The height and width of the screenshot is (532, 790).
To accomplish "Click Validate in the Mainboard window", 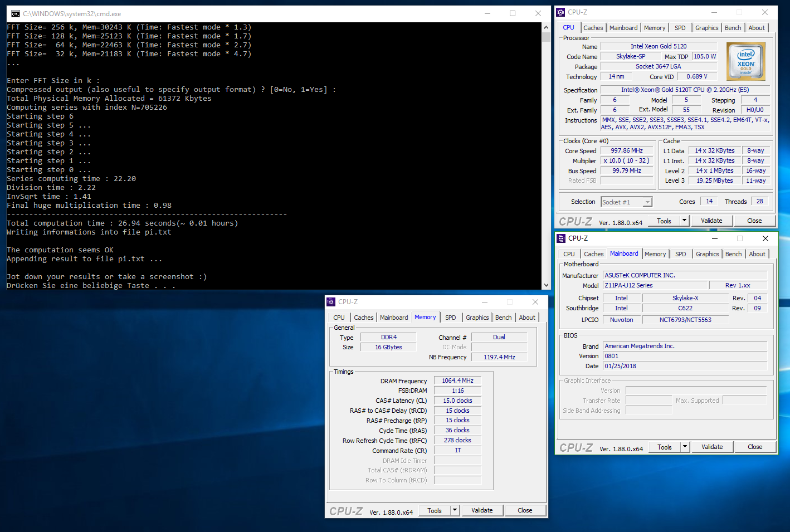I will [x=712, y=447].
